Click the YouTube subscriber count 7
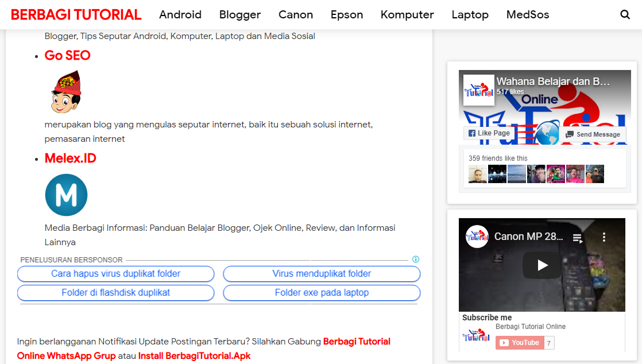Viewport: 642px width, 364px height. [549, 343]
